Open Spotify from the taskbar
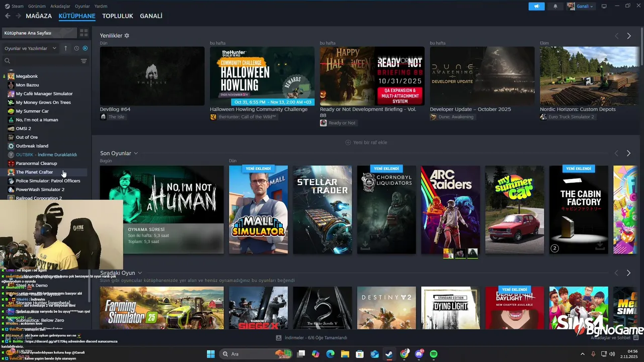This screenshot has height=362, width=644. tap(434, 354)
